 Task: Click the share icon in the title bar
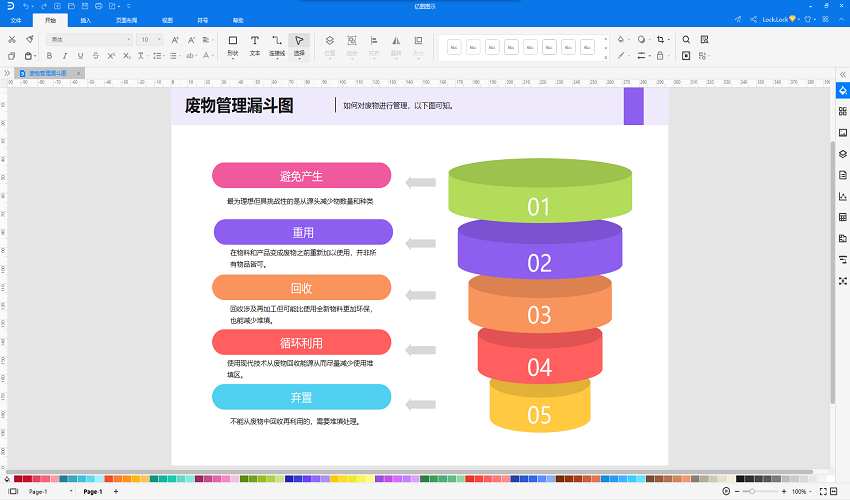tap(754, 20)
